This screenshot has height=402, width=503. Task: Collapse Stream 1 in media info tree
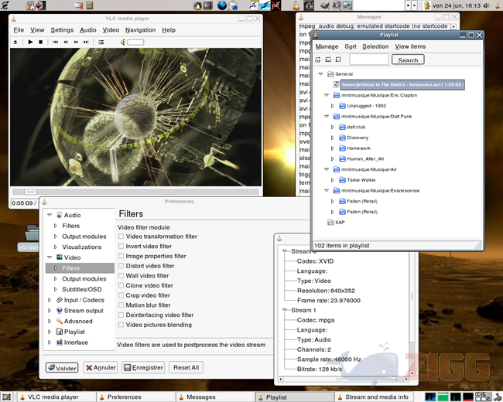click(x=285, y=310)
